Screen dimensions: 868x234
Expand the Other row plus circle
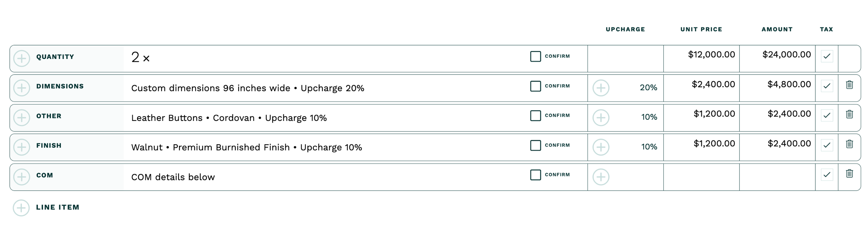tap(22, 118)
